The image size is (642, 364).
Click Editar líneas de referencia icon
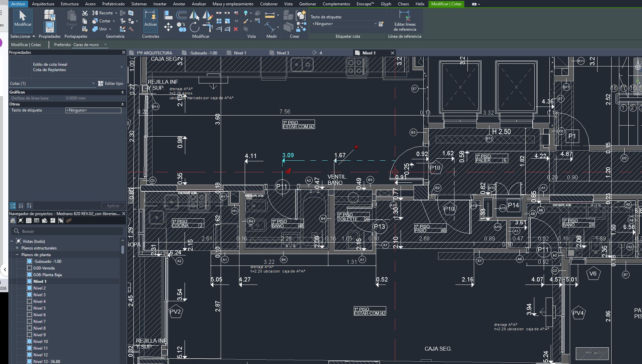tap(405, 15)
